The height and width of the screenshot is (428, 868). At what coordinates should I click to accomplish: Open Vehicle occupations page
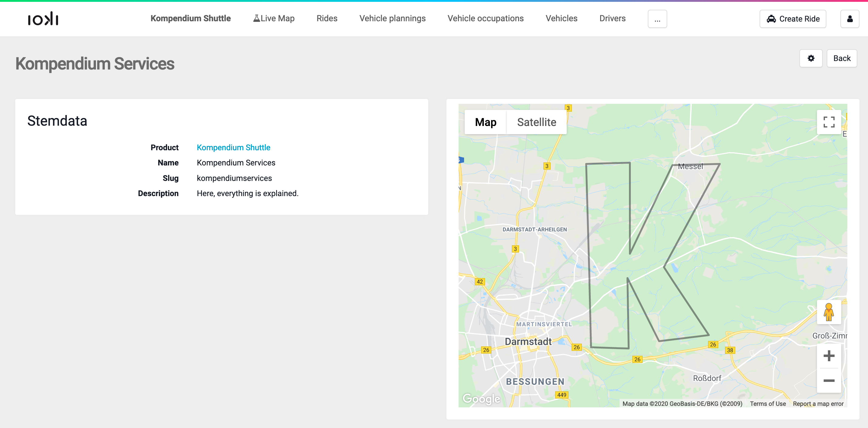(x=485, y=19)
